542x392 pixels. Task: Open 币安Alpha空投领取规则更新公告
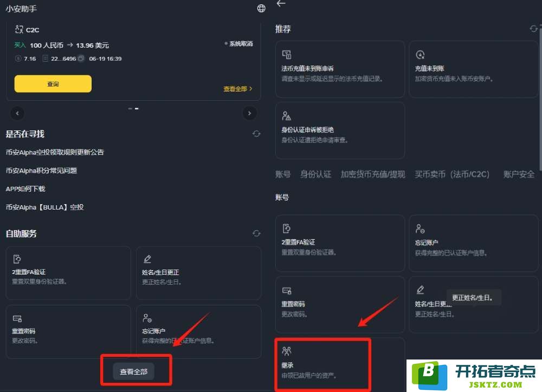(55, 152)
